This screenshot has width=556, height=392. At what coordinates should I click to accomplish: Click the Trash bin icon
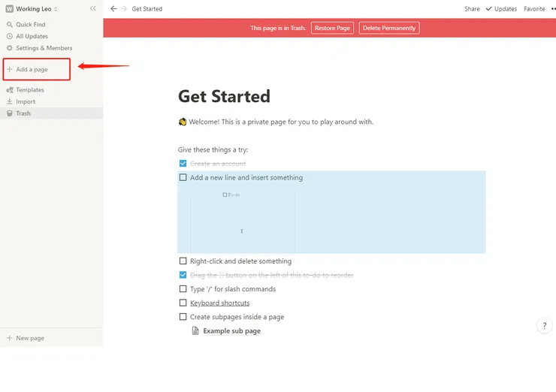[10, 113]
